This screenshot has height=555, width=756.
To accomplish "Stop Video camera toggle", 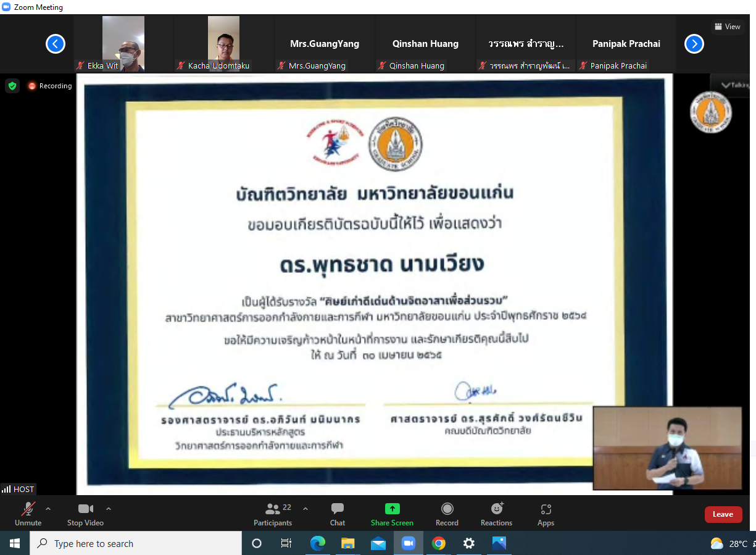I will pos(85,514).
